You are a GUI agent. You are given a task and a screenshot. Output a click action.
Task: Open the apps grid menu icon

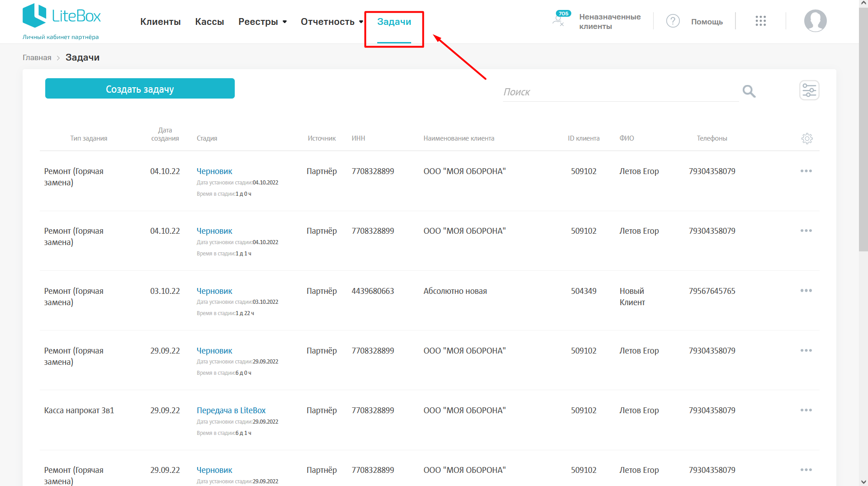coord(760,21)
